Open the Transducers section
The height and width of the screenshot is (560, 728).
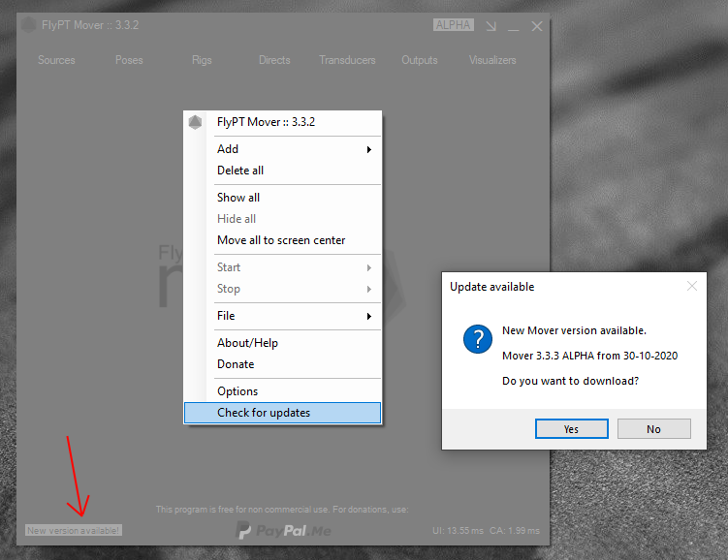click(x=347, y=60)
